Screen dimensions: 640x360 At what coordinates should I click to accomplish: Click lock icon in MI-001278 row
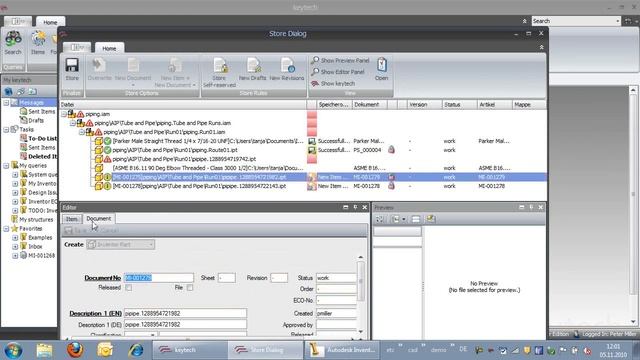click(391, 186)
